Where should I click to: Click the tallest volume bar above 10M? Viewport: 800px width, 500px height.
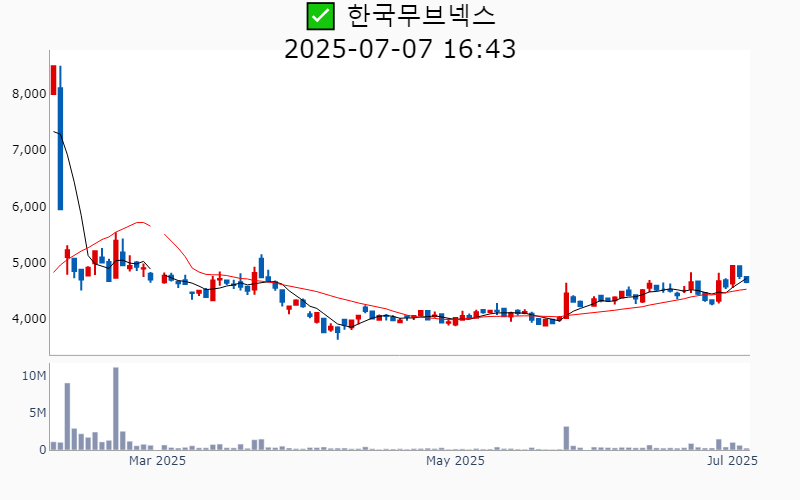[x=116, y=409]
